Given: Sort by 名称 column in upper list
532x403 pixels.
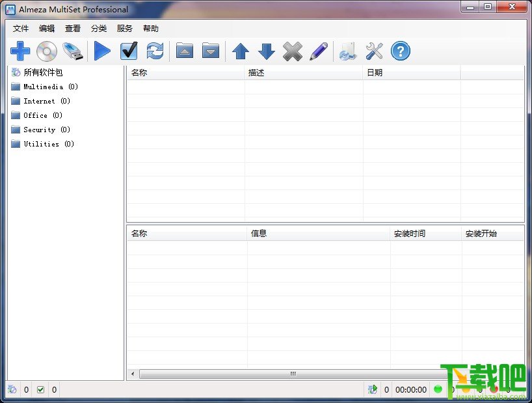Looking at the screenshot, I should pos(185,73).
